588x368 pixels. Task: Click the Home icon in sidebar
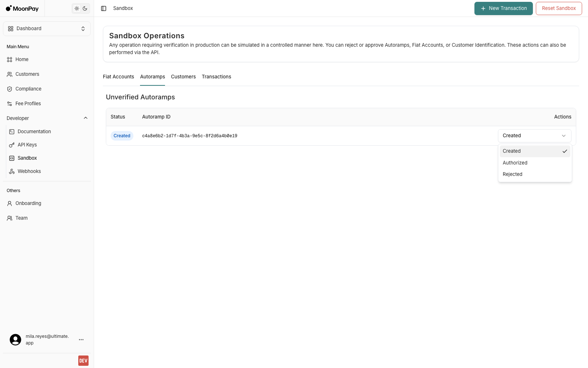click(10, 60)
